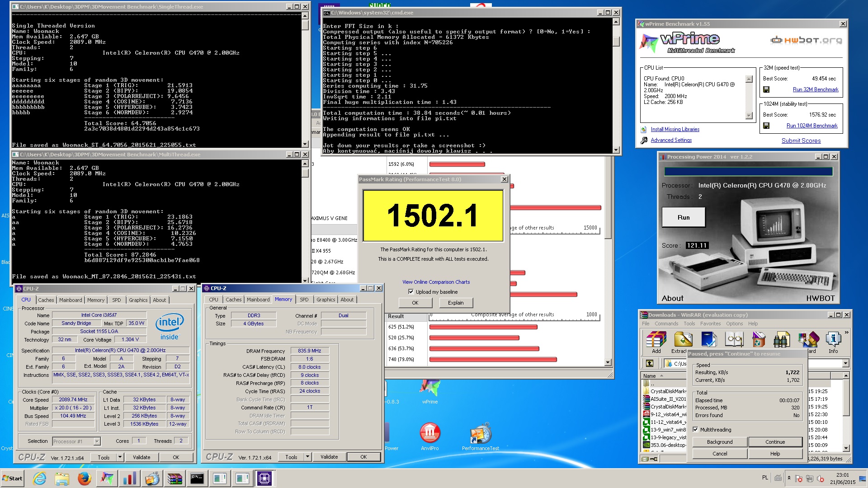The height and width of the screenshot is (488, 868).
Task: Open Tools dropdown arrow in right CPU-Z window
Action: click(x=307, y=457)
